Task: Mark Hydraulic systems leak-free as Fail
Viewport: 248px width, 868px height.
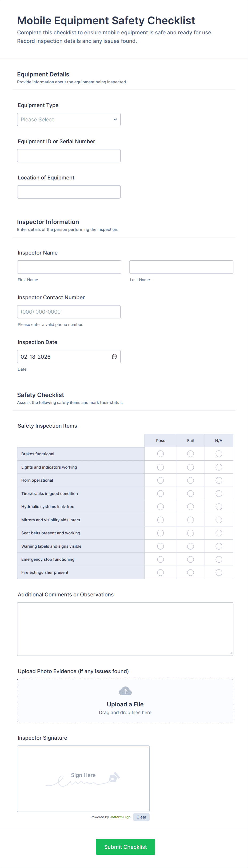Action: (x=190, y=507)
